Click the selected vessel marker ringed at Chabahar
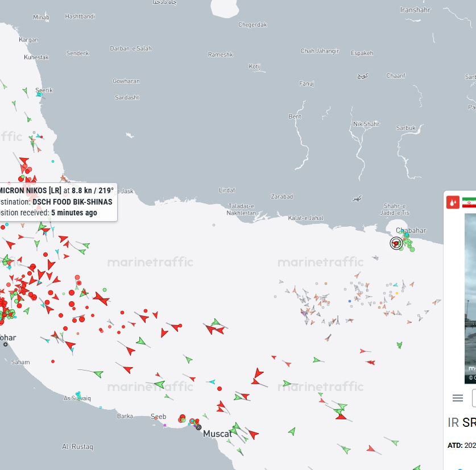This screenshot has height=470, width=476. (396, 243)
